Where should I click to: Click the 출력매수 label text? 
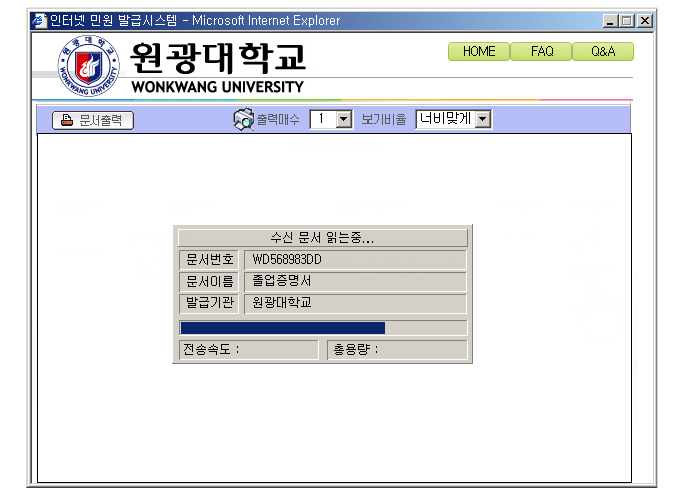pos(278,119)
